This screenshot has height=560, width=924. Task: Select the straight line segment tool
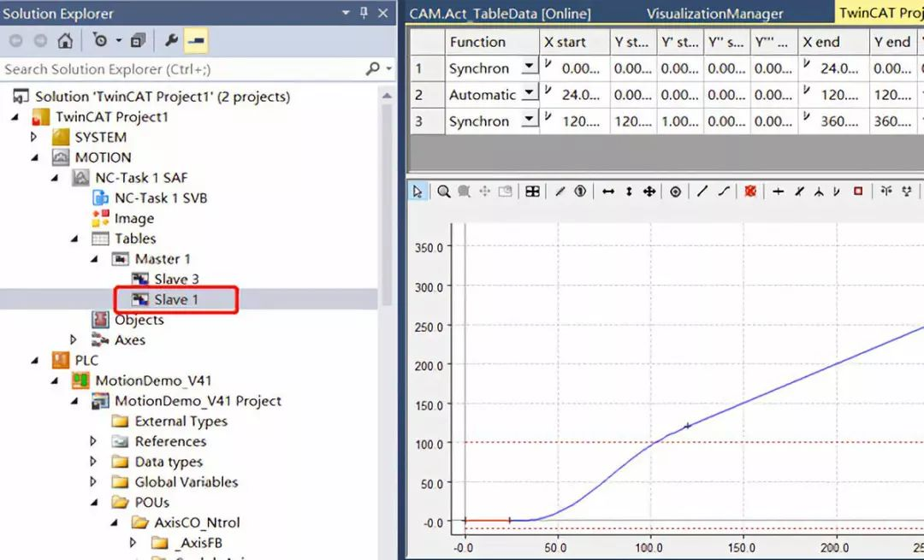[702, 191]
